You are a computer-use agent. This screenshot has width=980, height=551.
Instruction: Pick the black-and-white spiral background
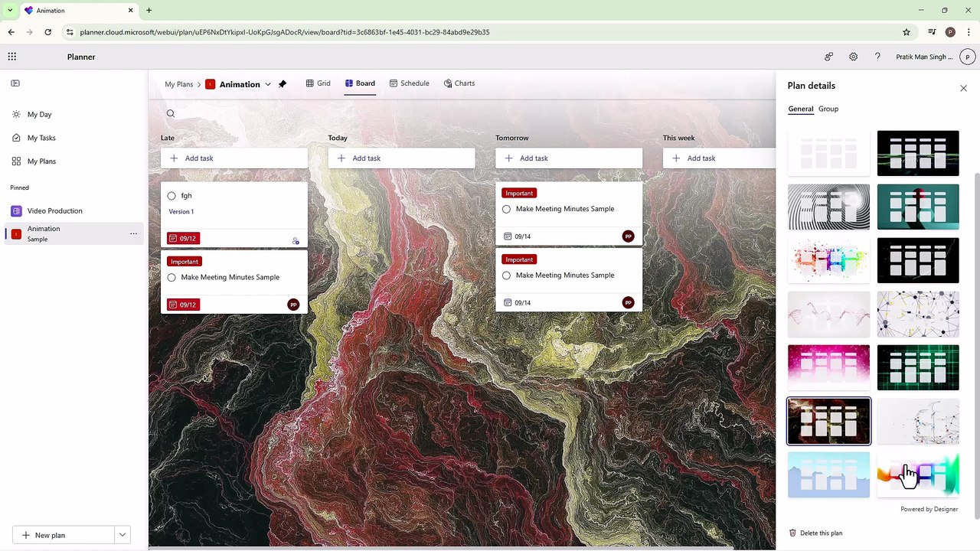[828, 207]
